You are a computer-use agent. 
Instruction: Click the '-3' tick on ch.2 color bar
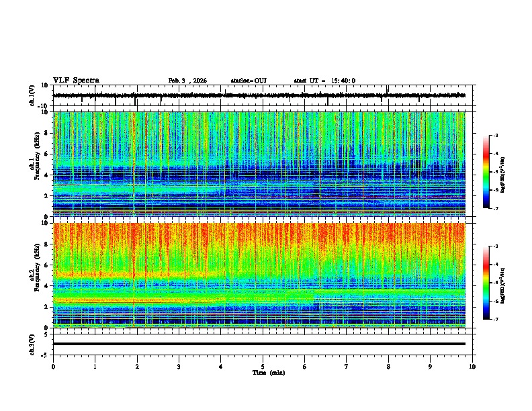coord(495,246)
